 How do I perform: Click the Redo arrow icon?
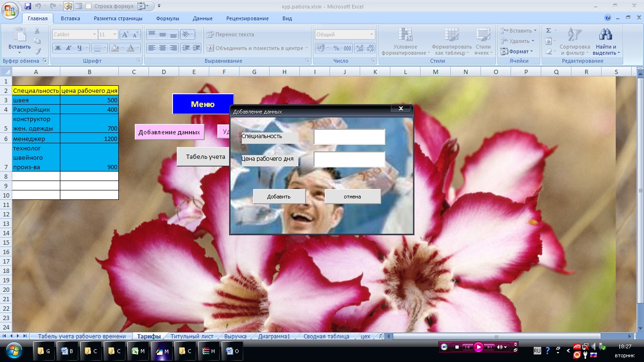[x=53, y=6]
